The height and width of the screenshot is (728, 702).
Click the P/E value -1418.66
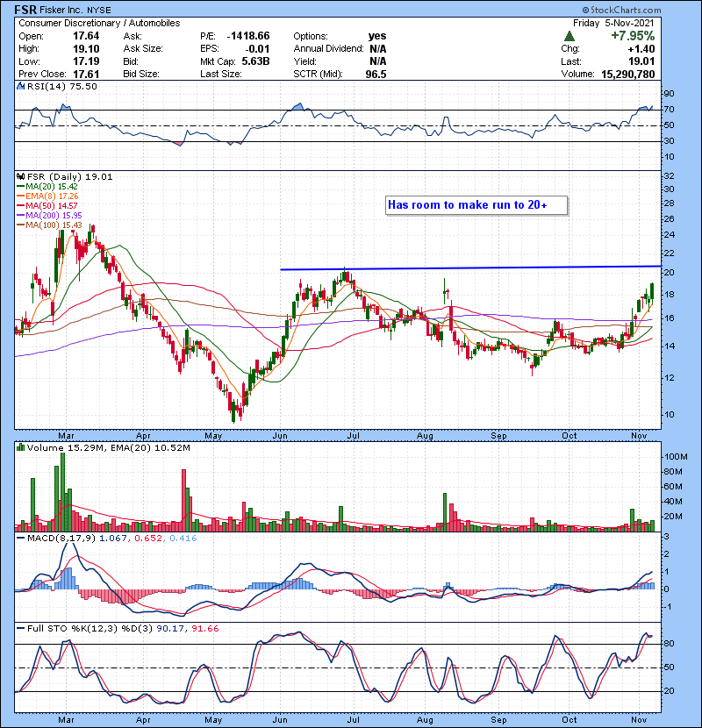[x=248, y=36]
